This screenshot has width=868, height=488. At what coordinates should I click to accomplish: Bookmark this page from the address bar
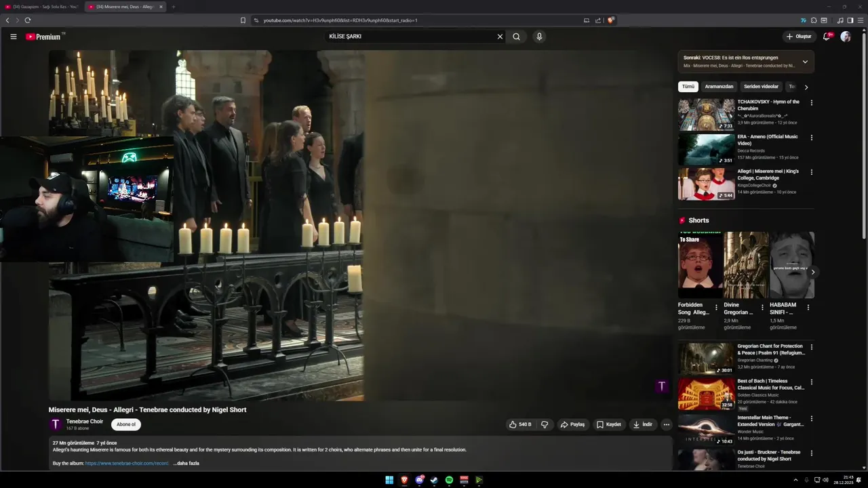[243, 20]
